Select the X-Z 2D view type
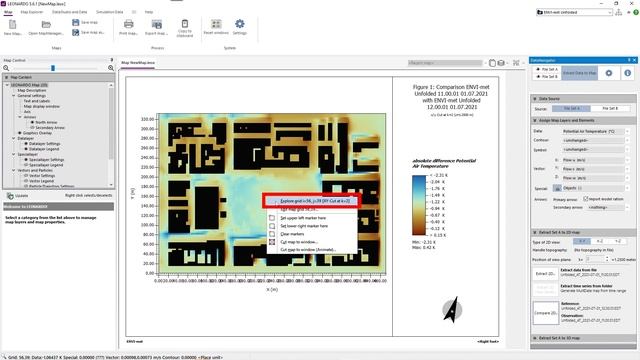Image resolution: width=640 pixels, height=360 pixels. [x=600, y=242]
